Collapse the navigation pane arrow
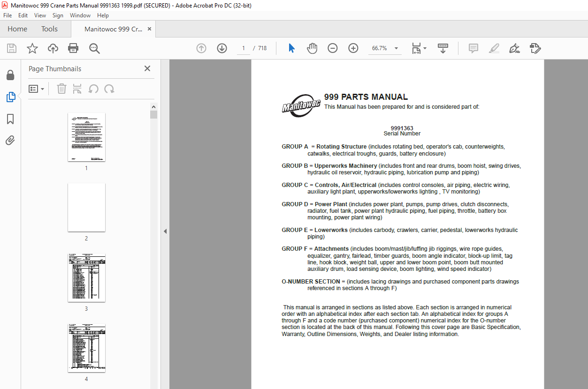The image size is (588, 389). tap(165, 231)
